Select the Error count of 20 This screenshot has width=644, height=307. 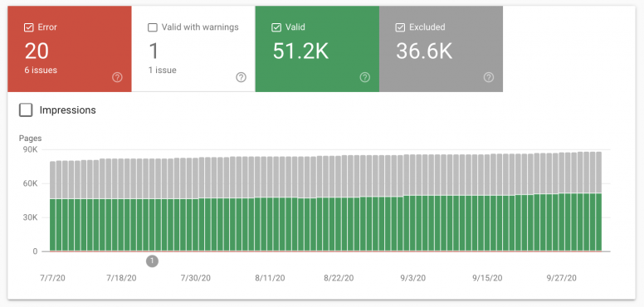(37, 51)
